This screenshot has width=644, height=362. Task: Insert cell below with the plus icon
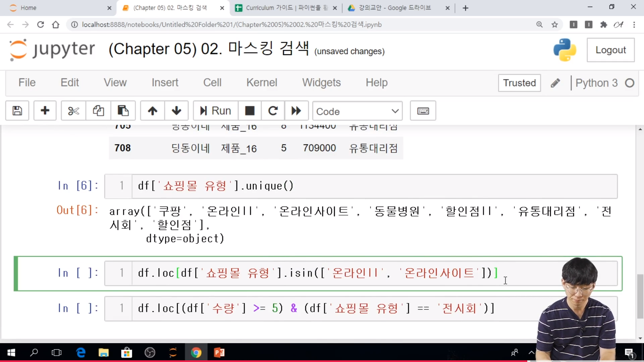tap(45, 111)
